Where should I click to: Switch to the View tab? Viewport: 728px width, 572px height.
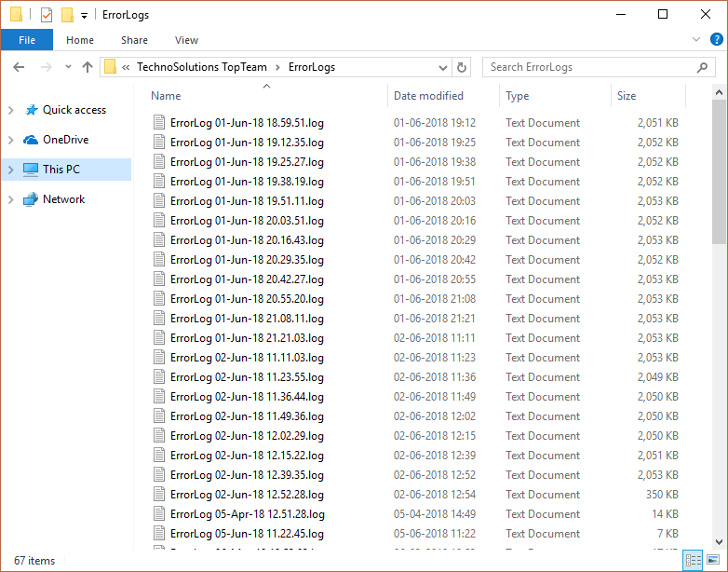186,40
